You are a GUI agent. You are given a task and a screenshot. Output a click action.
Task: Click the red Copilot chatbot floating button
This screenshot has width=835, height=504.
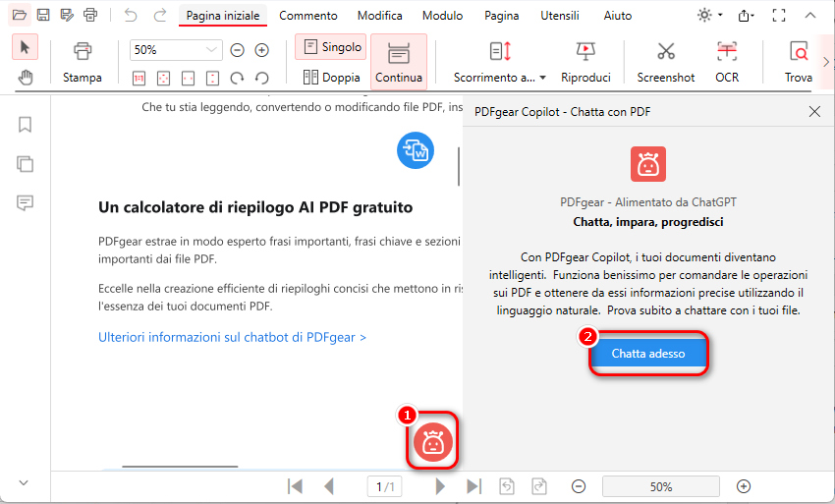(433, 442)
